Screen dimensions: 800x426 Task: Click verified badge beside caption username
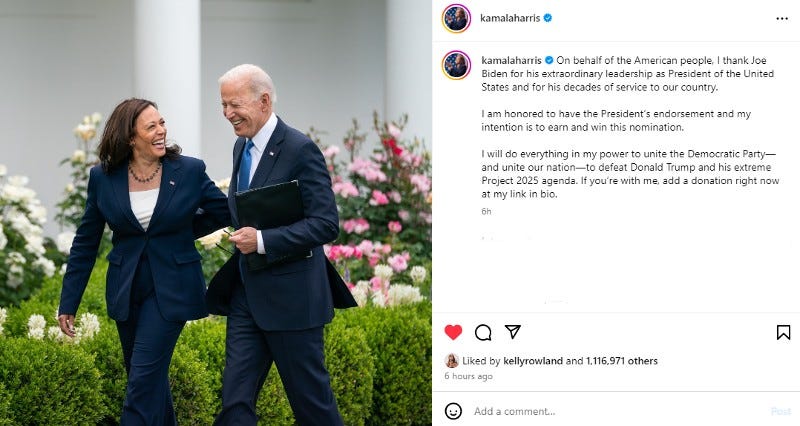pyautogui.click(x=549, y=60)
